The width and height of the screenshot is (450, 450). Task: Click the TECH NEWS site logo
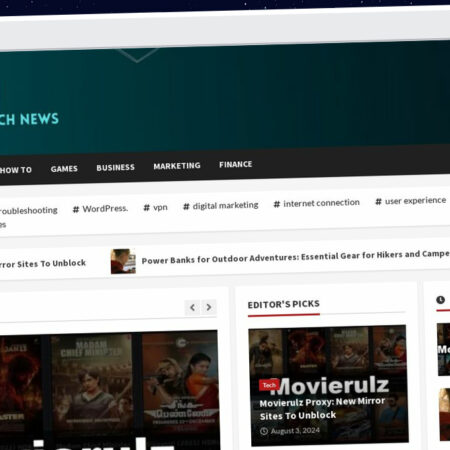(29, 119)
